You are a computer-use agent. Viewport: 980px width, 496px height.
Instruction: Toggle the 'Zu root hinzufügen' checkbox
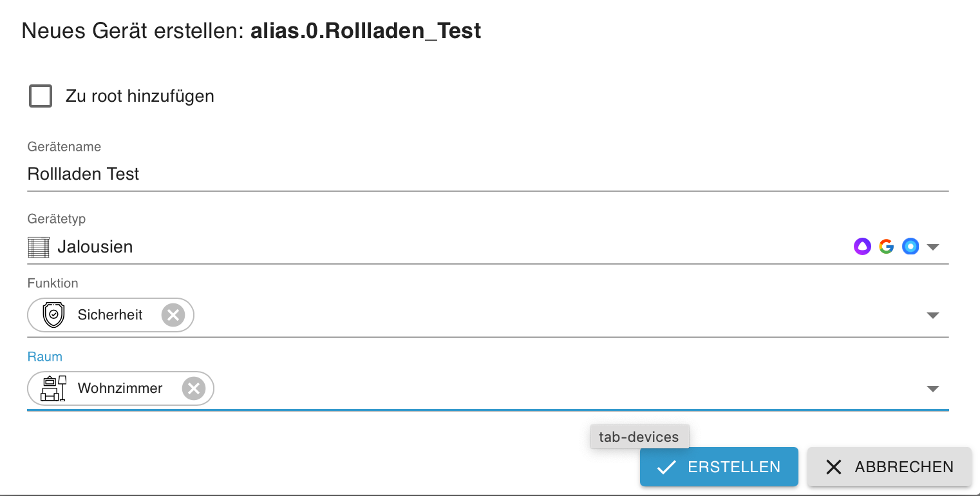coord(41,97)
